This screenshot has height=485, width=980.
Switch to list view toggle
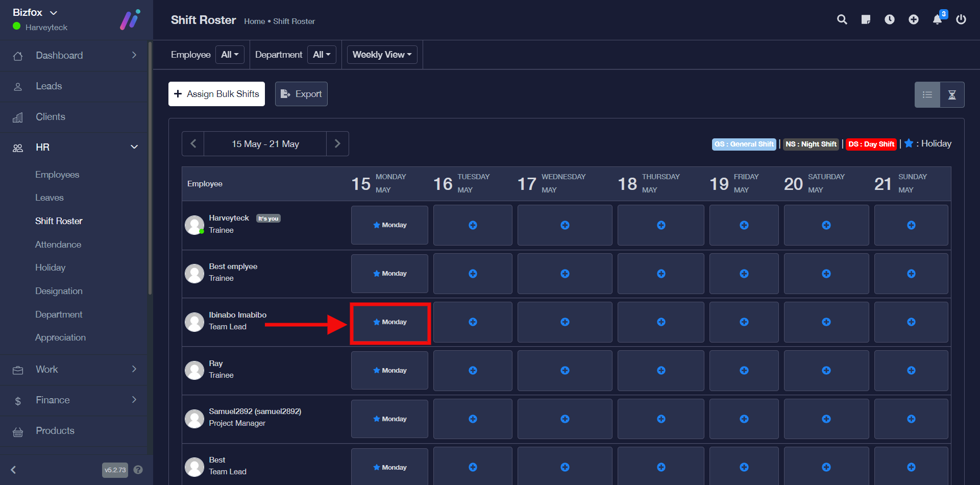(927, 95)
